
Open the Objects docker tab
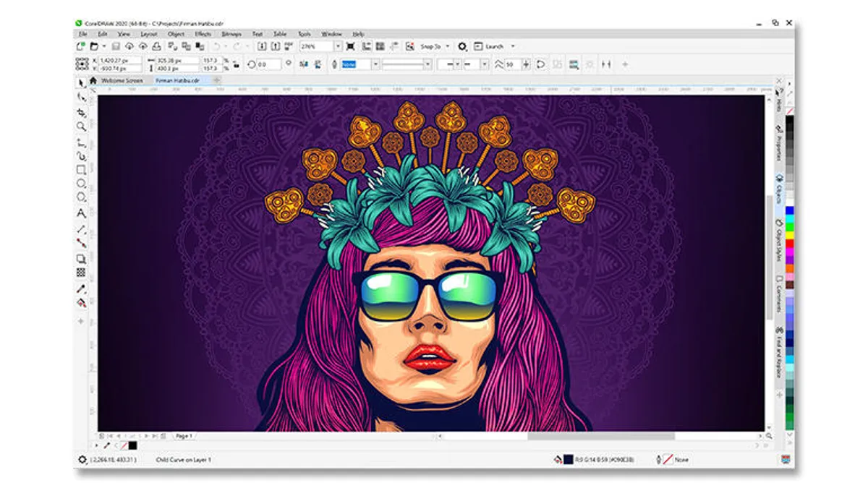pos(779,189)
